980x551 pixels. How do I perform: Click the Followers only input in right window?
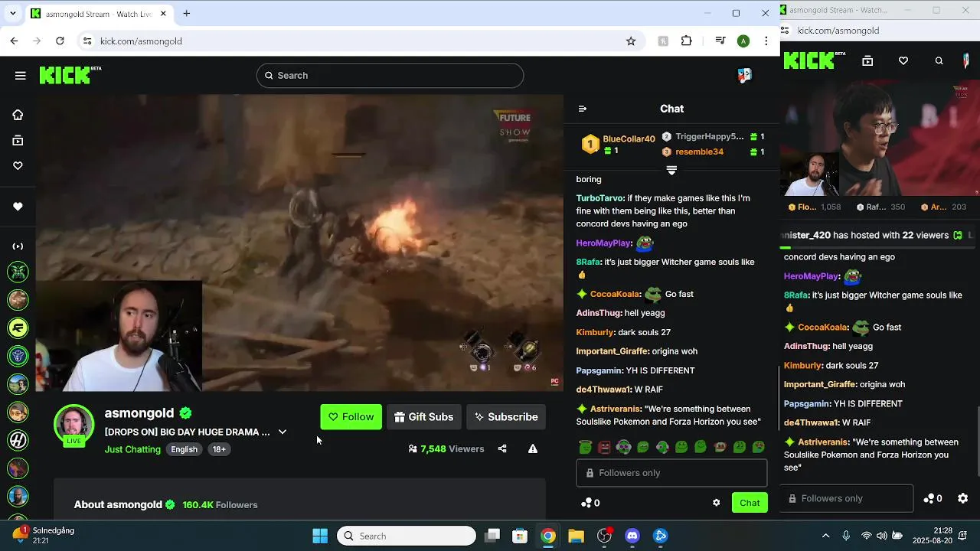tap(847, 498)
